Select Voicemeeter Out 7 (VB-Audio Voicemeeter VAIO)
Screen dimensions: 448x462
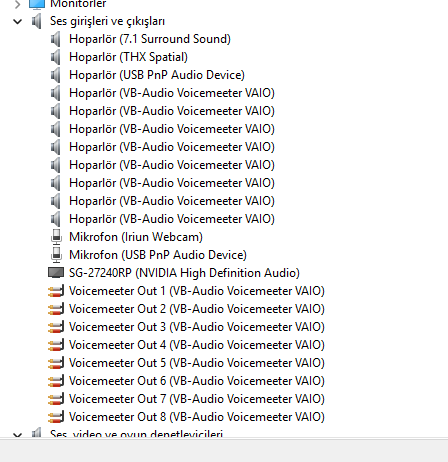pos(197,399)
